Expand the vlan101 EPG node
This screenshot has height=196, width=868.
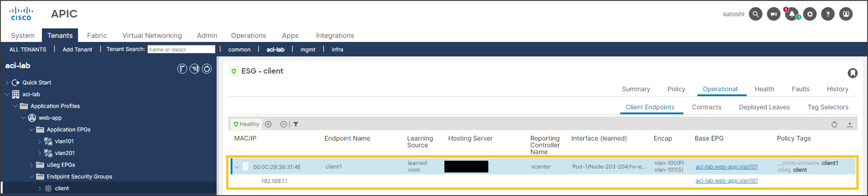39,141
